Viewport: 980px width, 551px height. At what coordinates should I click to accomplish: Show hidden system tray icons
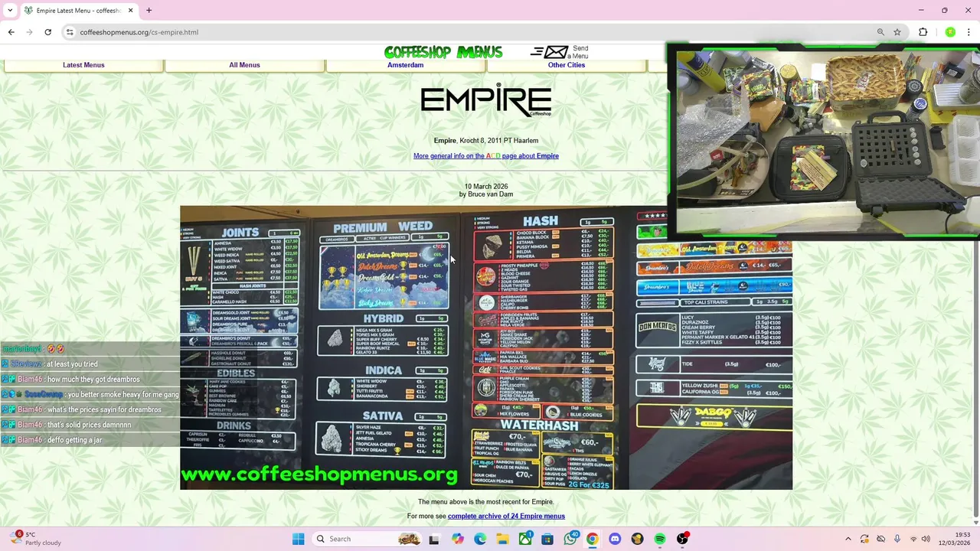coord(848,539)
